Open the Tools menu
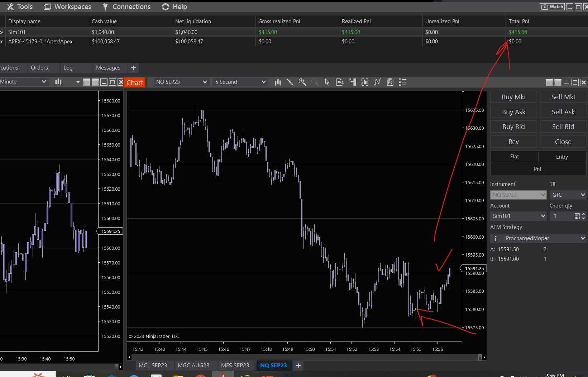 (x=20, y=7)
